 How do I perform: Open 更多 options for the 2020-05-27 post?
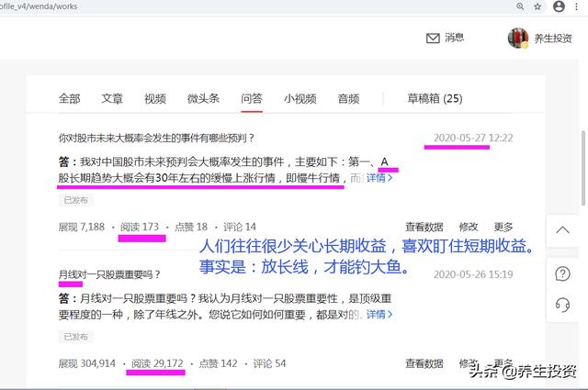(x=503, y=227)
